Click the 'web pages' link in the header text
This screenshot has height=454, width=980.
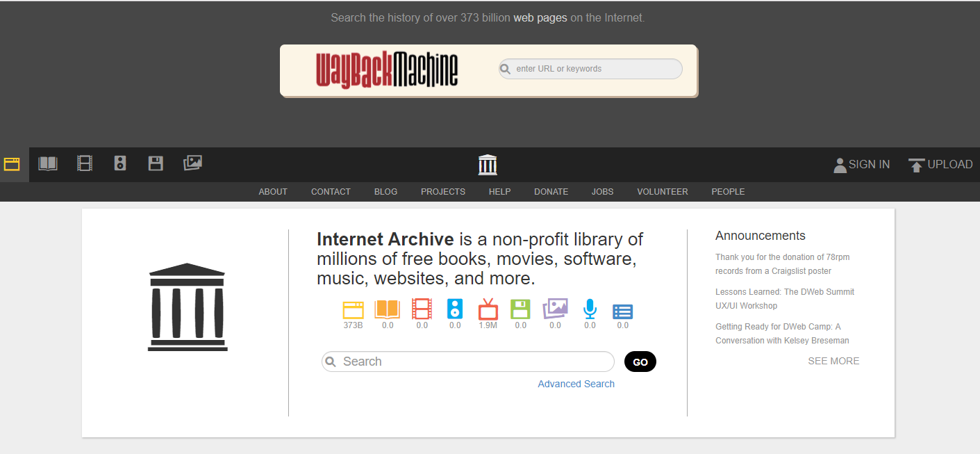point(540,17)
